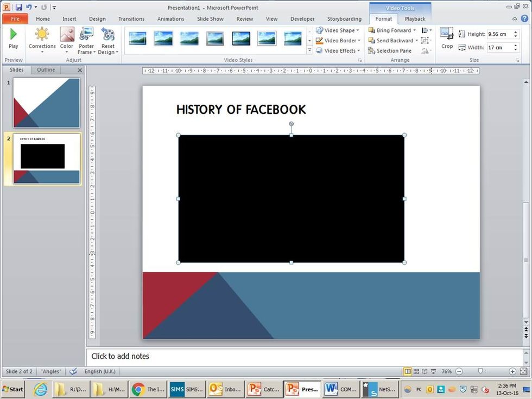Open Corrections adjustment options
The height and width of the screenshot is (399, 532).
tap(42, 40)
